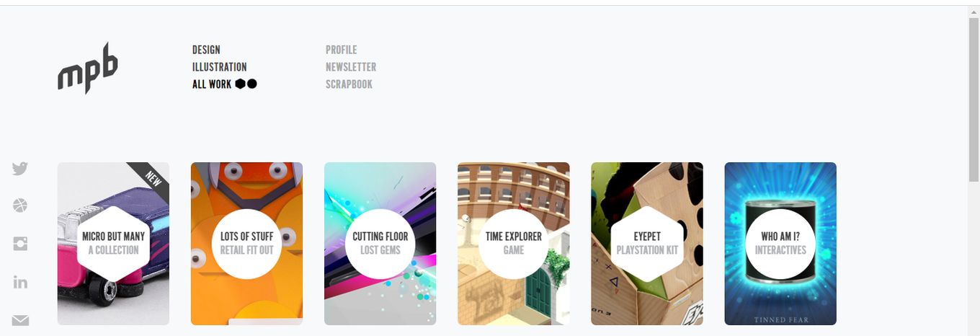980x336 pixels.
Task: Open Cutting Floor Lost Gems project
Action: [x=380, y=244]
